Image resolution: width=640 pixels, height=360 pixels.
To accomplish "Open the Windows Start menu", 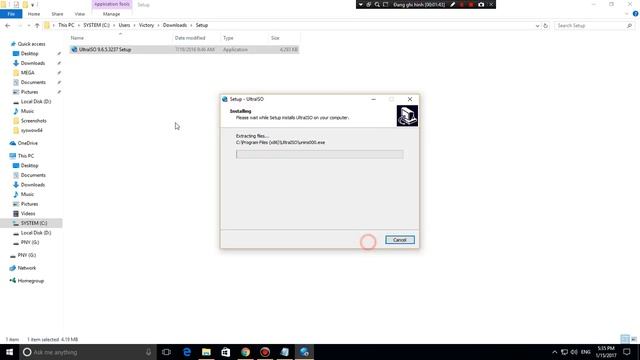I will click(9, 352).
